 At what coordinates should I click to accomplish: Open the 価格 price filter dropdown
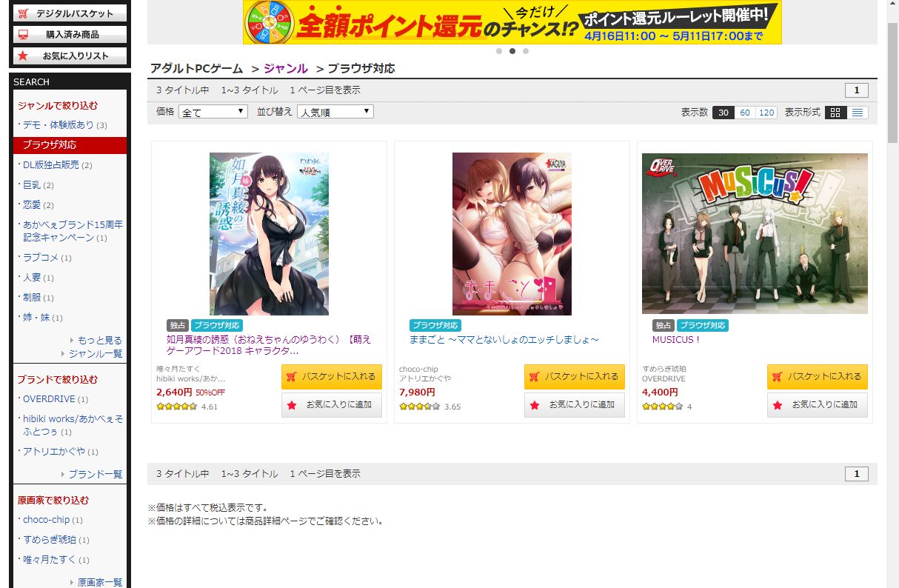pyautogui.click(x=214, y=112)
